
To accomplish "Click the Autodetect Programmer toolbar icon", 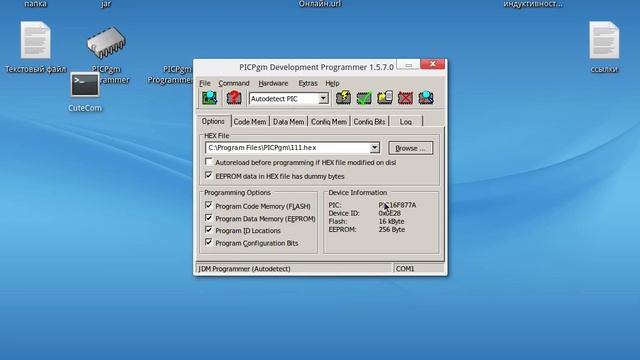I will [x=210, y=98].
